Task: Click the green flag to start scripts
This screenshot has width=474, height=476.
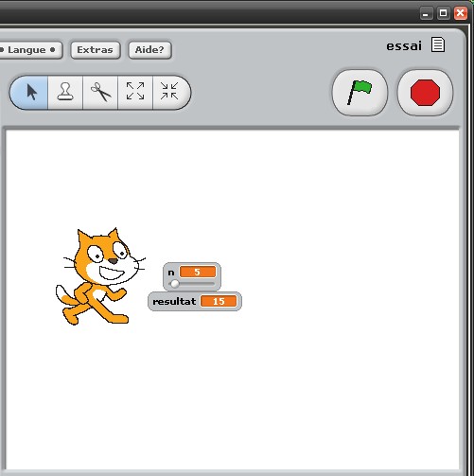Action: (x=360, y=93)
